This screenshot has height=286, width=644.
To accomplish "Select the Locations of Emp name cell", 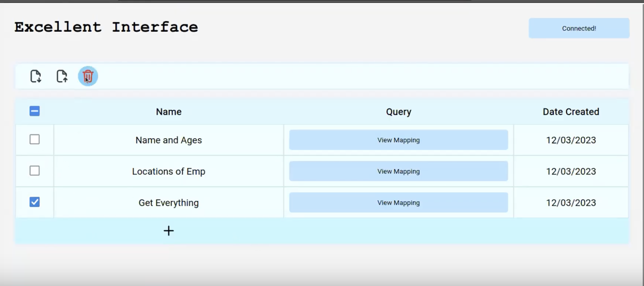I will tap(168, 171).
